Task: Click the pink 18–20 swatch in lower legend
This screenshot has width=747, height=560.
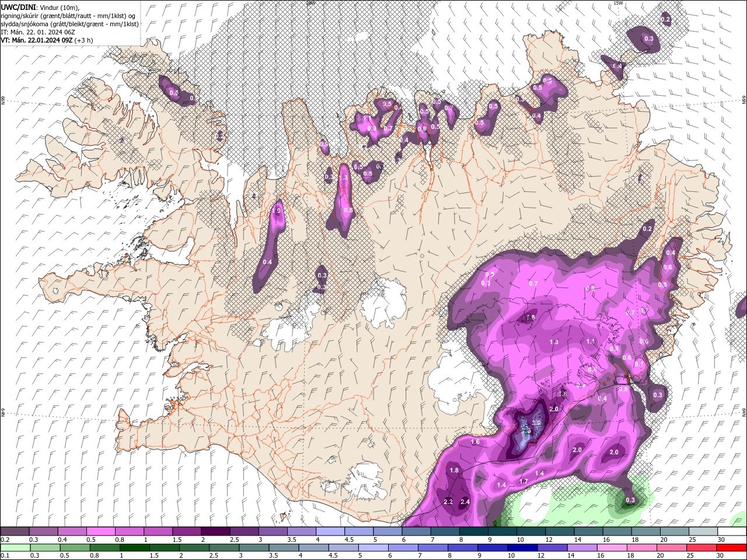Action: point(641,548)
